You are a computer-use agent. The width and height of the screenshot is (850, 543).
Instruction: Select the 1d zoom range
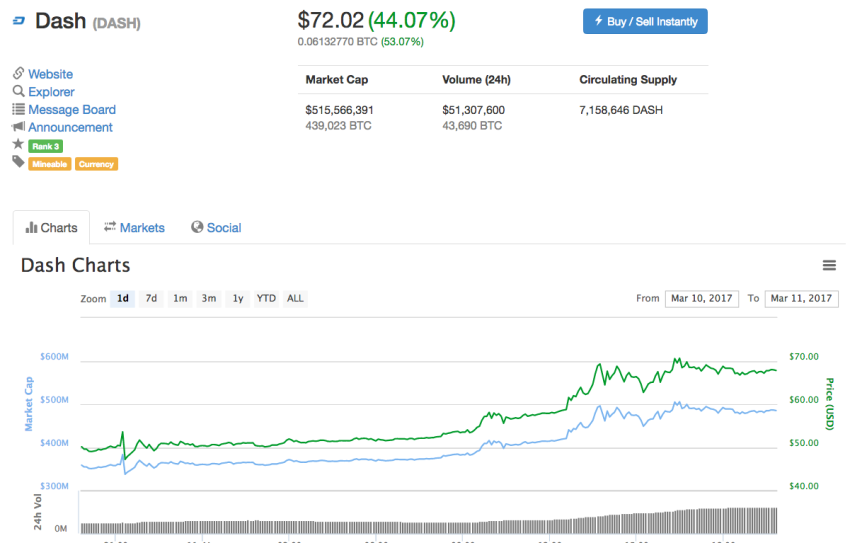(123, 298)
